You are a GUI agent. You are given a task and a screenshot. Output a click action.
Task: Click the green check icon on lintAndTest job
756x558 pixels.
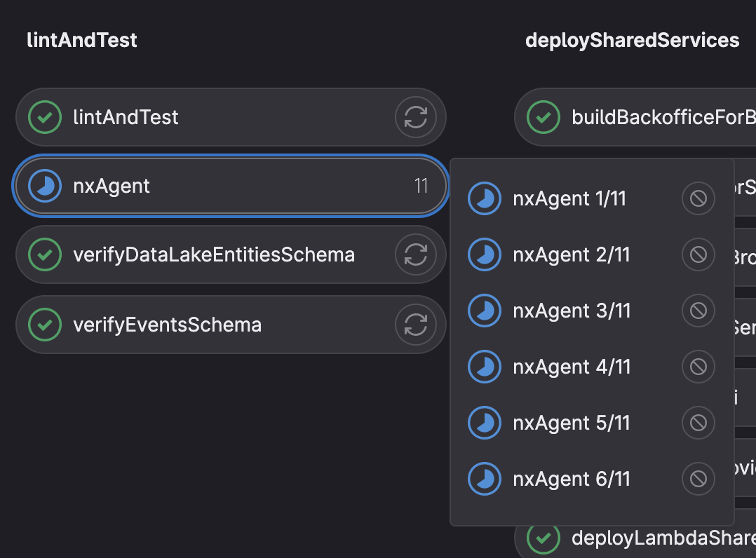[44, 117]
